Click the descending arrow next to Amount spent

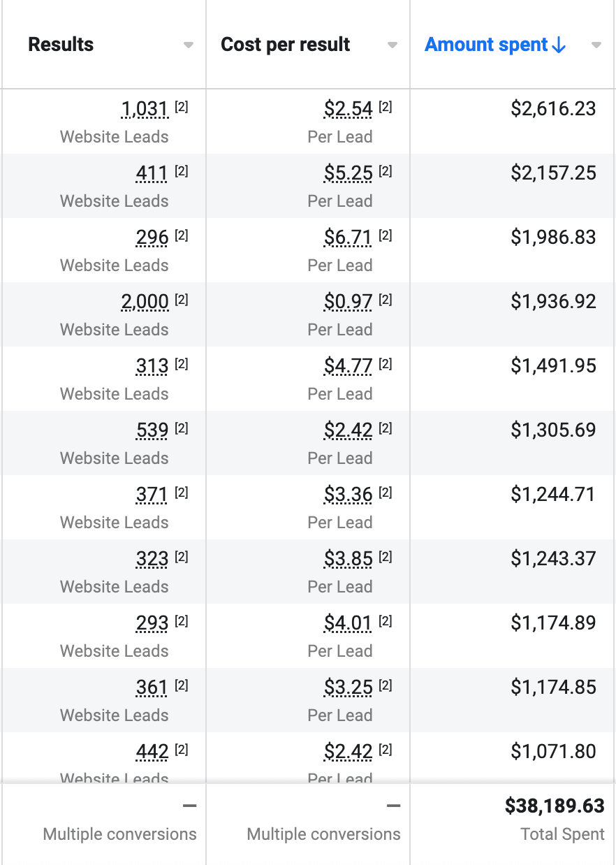(558, 45)
